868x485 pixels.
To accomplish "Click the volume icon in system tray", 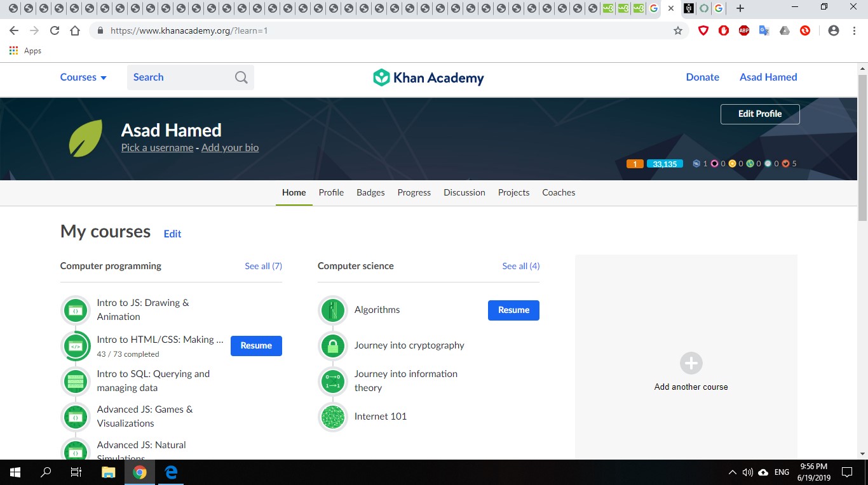I will click(748, 472).
